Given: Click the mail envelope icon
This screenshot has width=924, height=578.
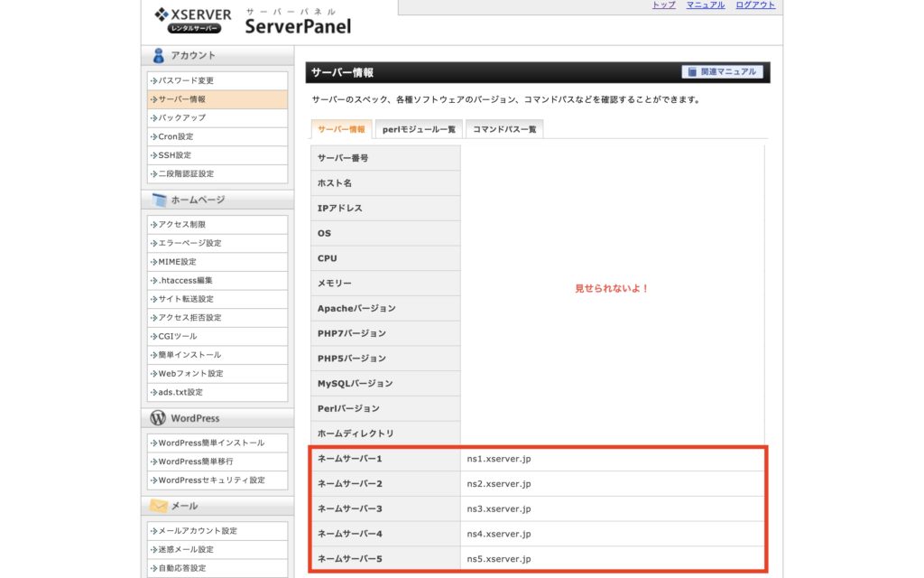Looking at the screenshot, I should (x=158, y=506).
